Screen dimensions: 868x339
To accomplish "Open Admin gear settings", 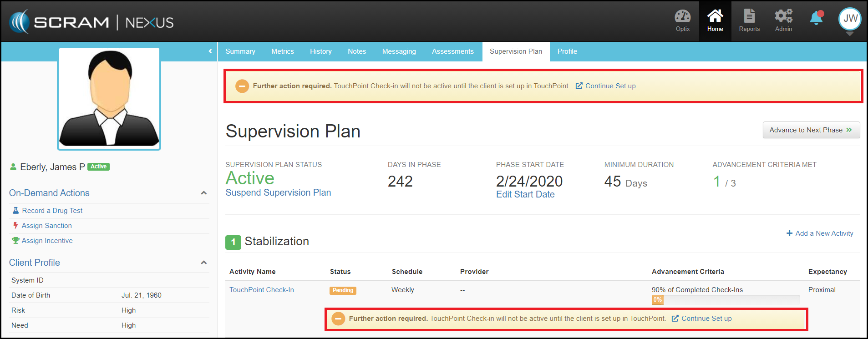I will click(783, 21).
